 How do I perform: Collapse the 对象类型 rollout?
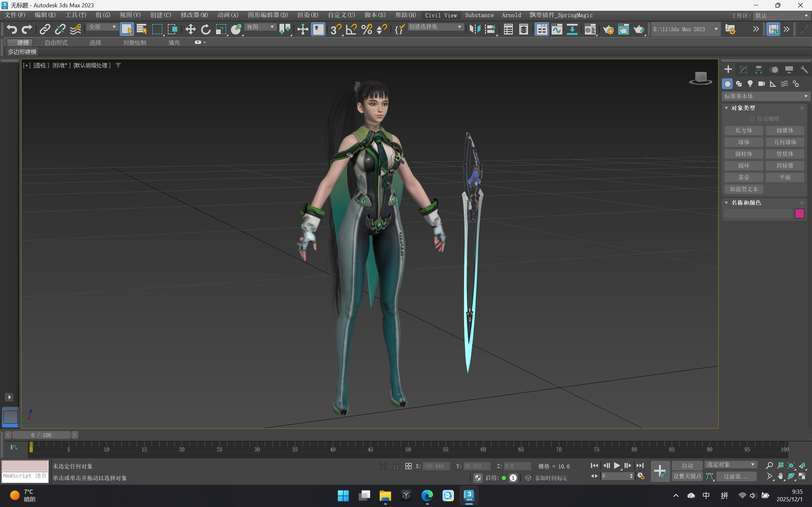click(726, 108)
